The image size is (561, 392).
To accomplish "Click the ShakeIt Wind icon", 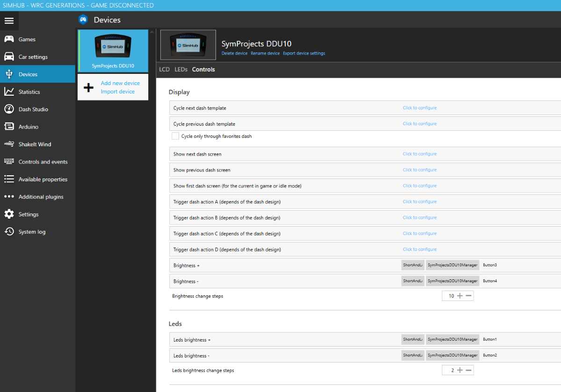I will pyautogui.click(x=9, y=144).
